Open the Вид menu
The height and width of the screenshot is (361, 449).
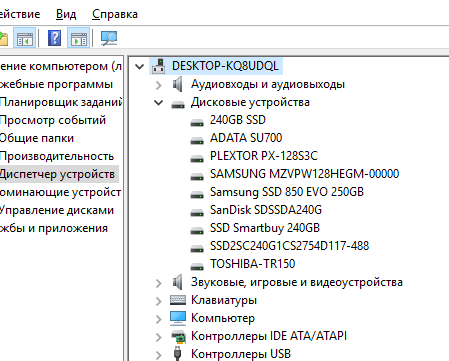pos(66,14)
